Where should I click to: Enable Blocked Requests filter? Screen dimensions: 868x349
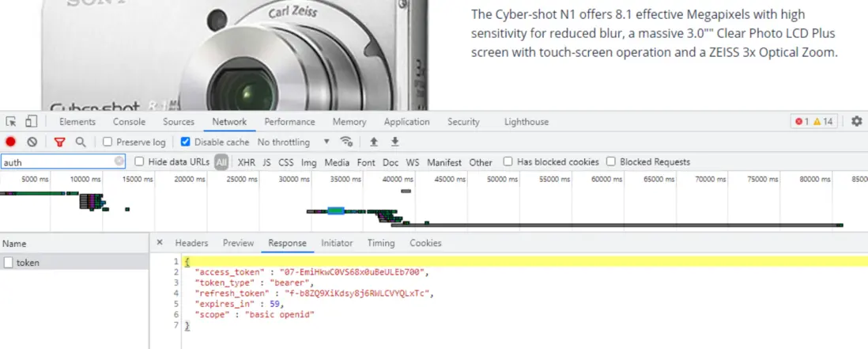(610, 161)
